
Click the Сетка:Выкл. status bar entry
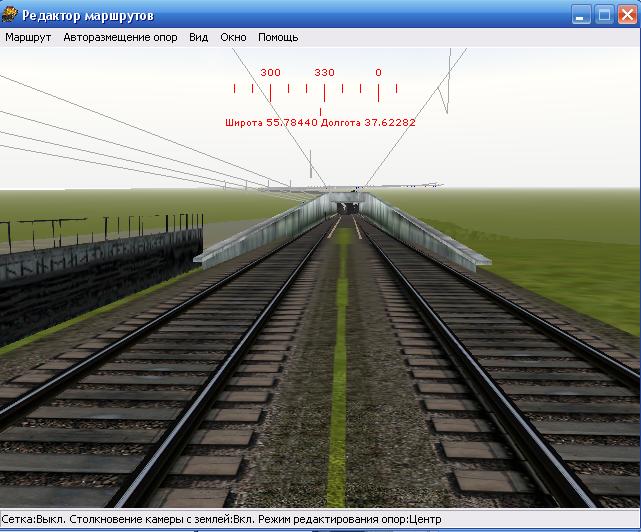(x=34, y=520)
